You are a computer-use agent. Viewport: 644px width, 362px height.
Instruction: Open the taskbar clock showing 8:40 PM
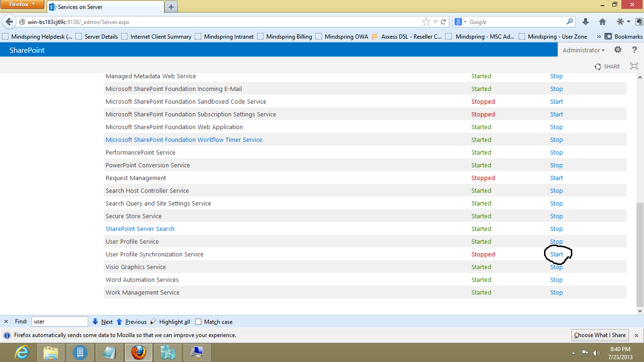click(620, 353)
